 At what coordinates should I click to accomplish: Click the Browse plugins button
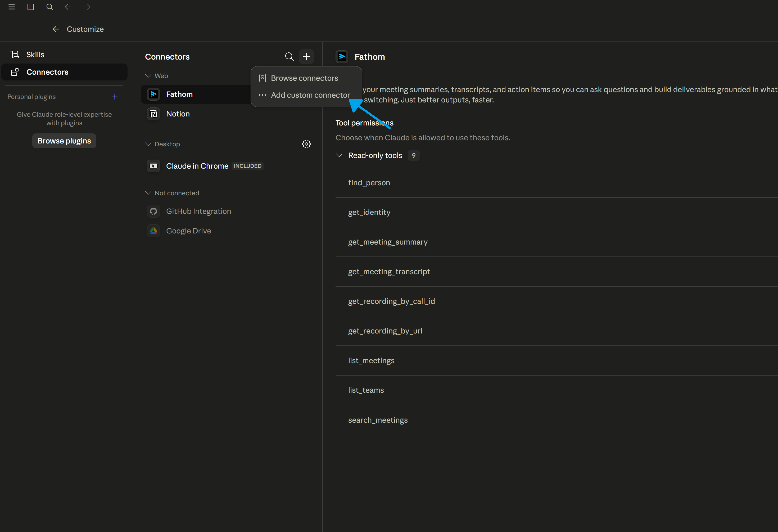pyautogui.click(x=64, y=141)
